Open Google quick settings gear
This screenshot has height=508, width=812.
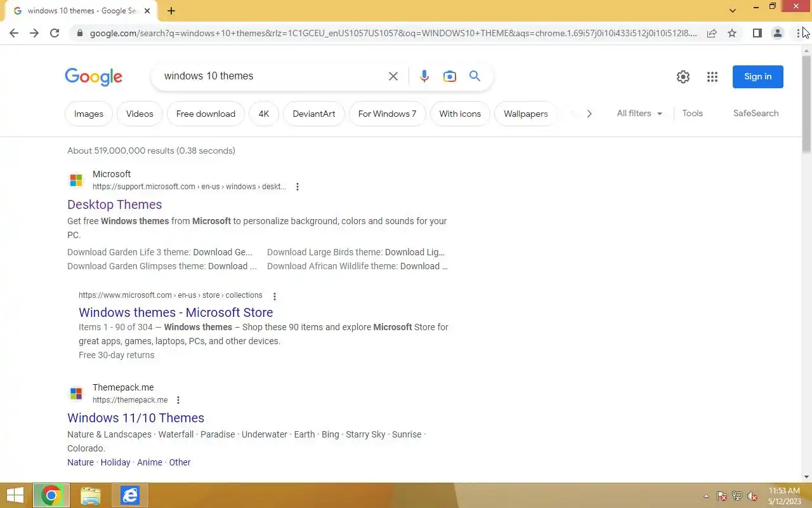click(683, 77)
